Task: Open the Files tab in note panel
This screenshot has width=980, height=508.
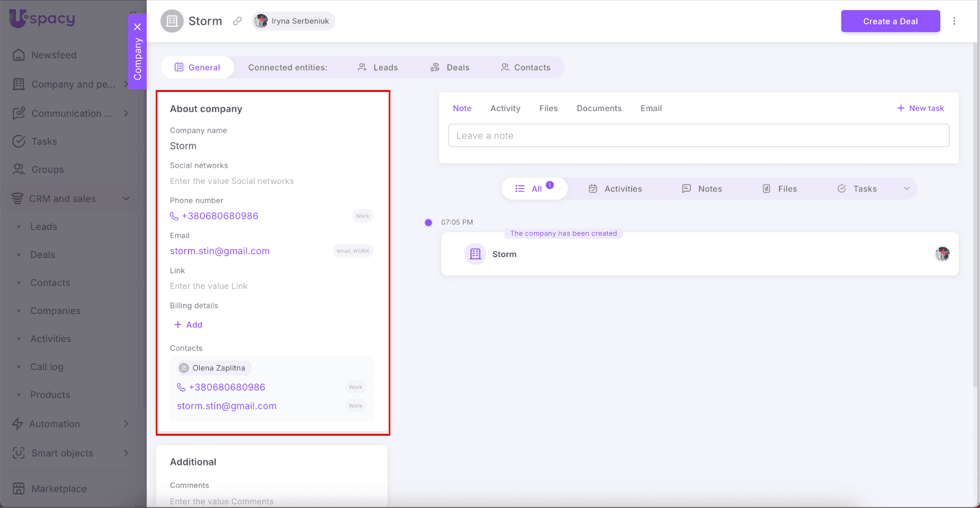Action: 548,108
